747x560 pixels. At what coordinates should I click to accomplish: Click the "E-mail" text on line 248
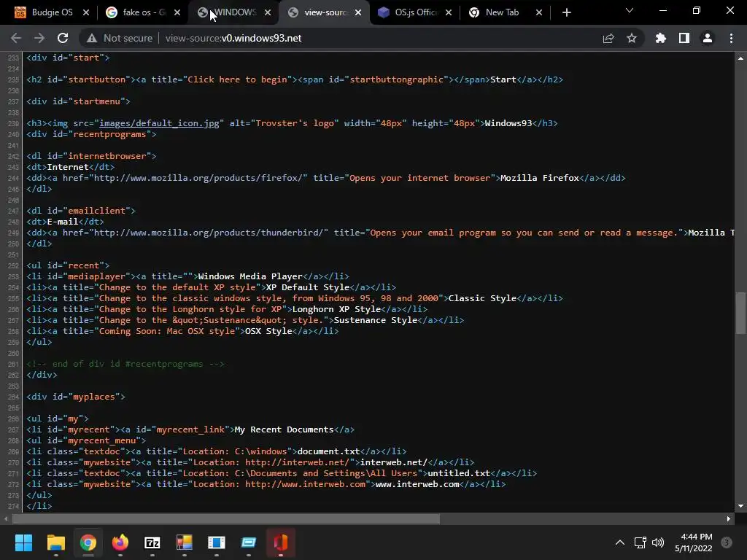click(63, 222)
